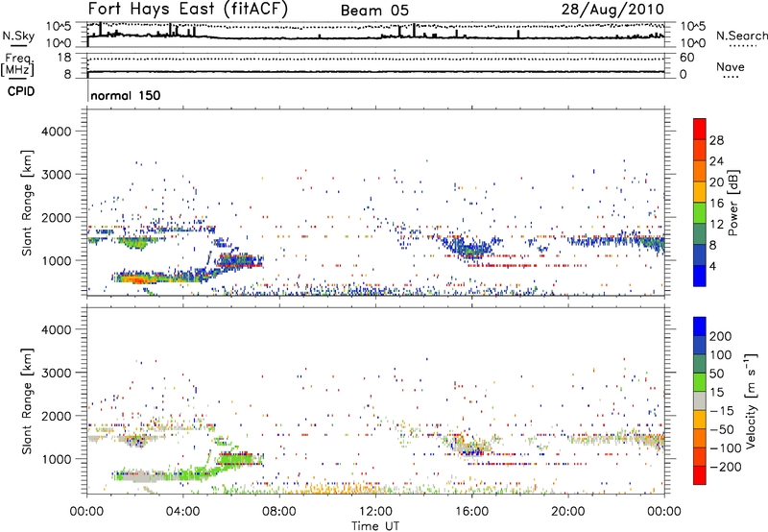Click the right "10^0" noise tick label
Screen dimensions: 768x532
(692, 43)
